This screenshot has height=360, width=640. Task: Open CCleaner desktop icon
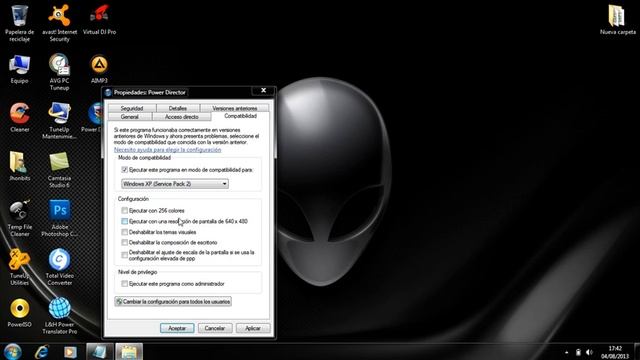[19, 118]
